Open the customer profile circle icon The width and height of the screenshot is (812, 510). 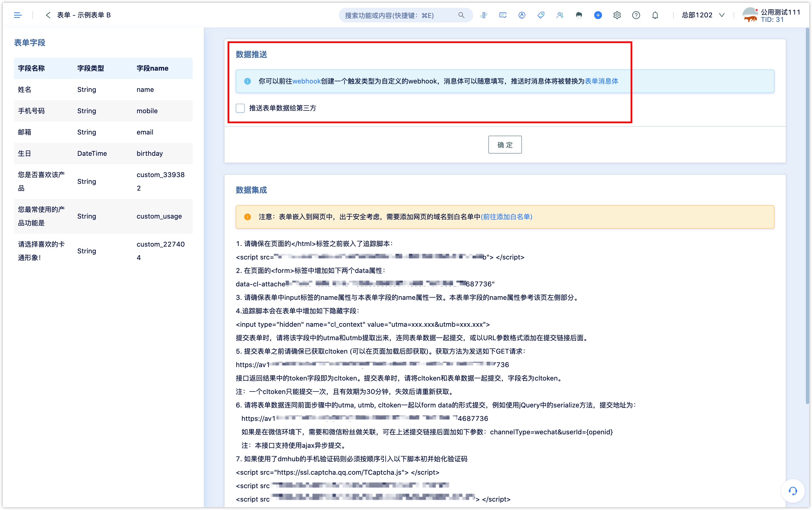click(x=522, y=15)
